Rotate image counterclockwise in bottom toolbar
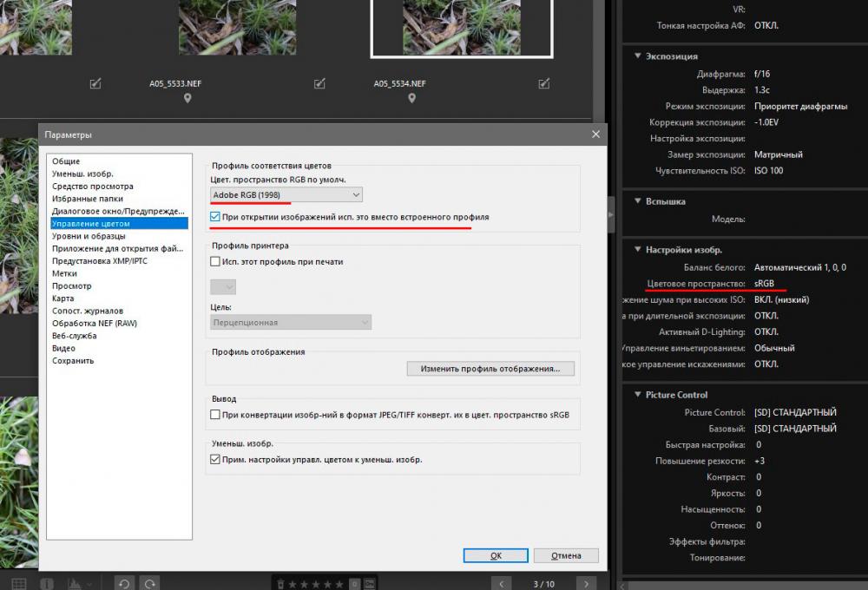Screen dimensions: 868x590 [124, 583]
